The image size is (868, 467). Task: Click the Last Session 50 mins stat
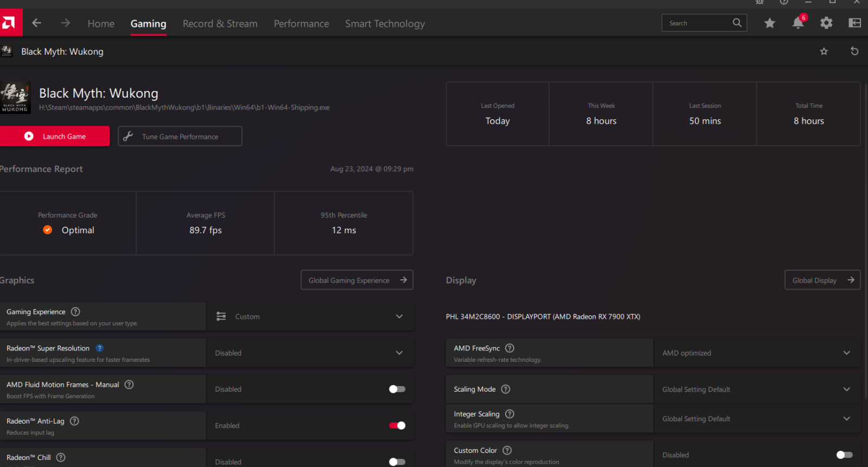[x=705, y=114]
